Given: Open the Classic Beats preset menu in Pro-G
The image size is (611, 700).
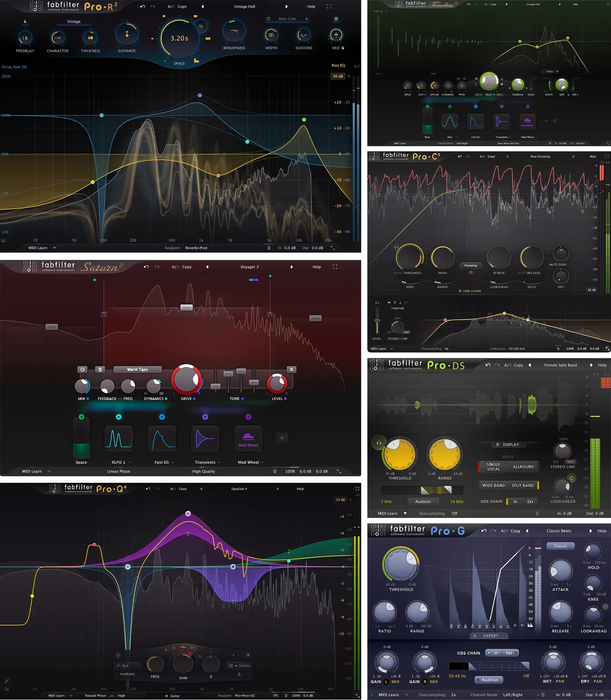Looking at the screenshot, I should click(559, 531).
